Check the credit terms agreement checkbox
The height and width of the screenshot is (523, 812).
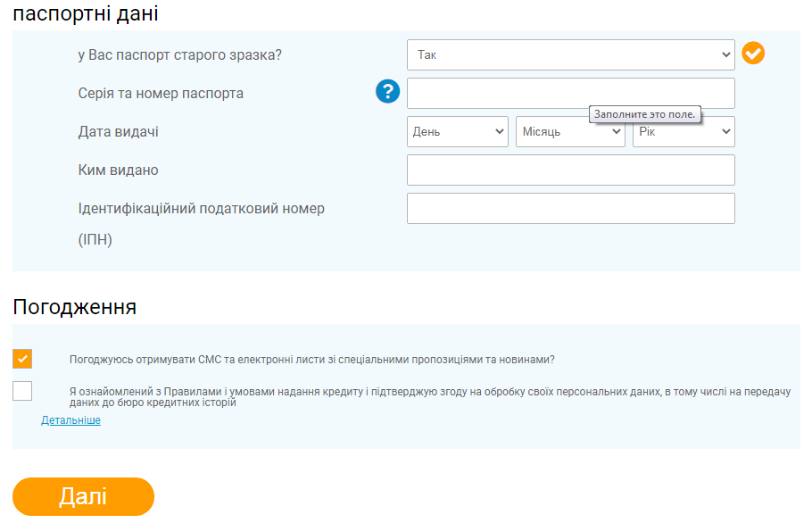click(22, 391)
